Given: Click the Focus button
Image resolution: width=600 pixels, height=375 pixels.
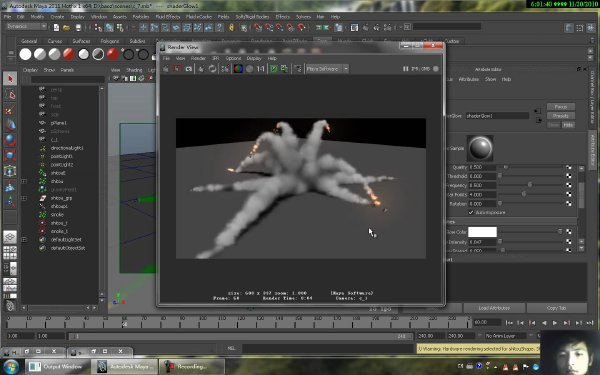Looking at the screenshot, I should pyautogui.click(x=561, y=107).
